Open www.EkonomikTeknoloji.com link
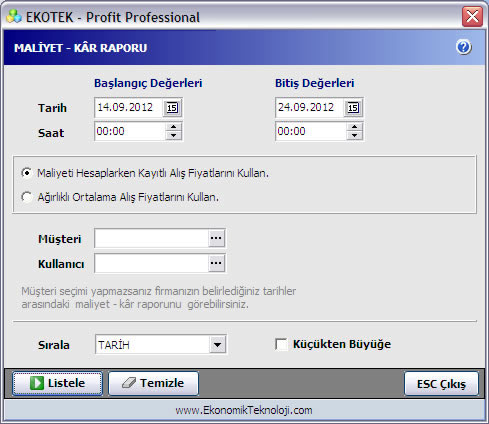489x424 pixels. point(244,410)
